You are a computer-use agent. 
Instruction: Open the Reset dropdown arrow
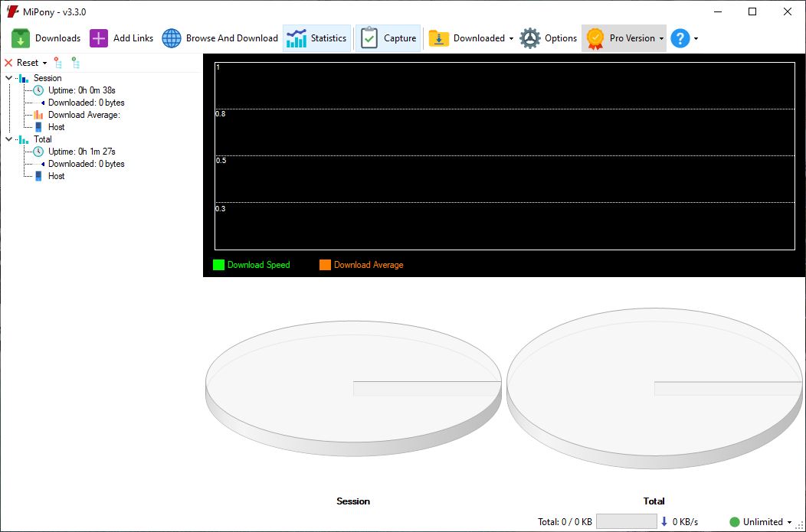pos(44,63)
